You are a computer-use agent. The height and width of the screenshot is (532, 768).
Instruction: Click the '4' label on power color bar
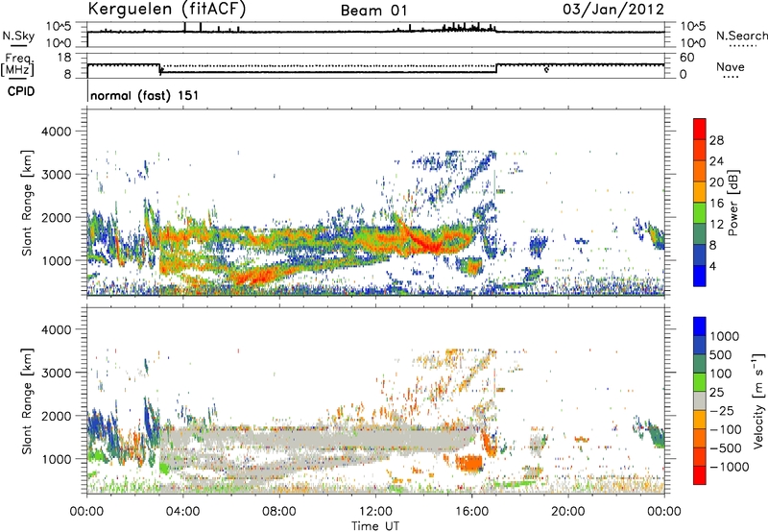[x=712, y=267]
